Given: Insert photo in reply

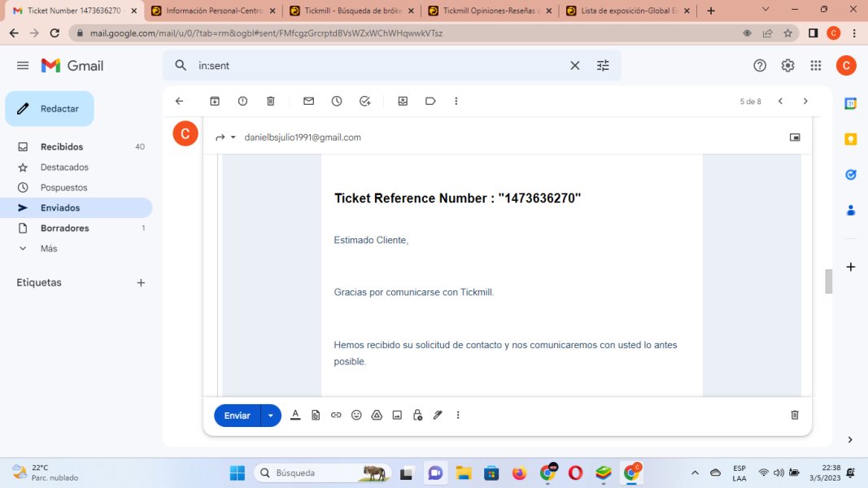Looking at the screenshot, I should (397, 415).
